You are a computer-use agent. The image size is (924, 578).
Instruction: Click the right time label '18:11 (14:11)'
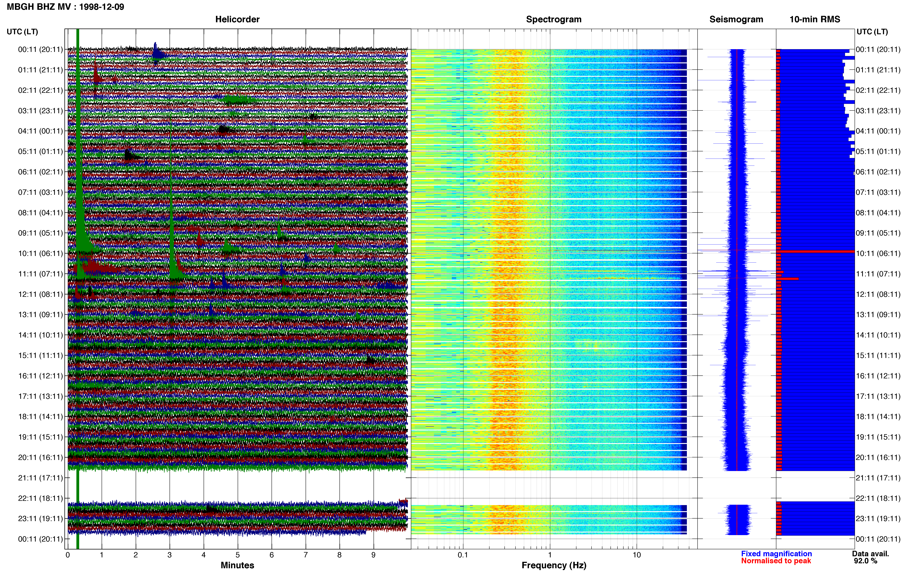pos(878,417)
